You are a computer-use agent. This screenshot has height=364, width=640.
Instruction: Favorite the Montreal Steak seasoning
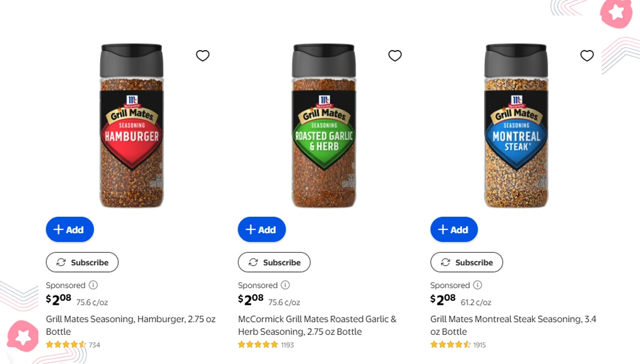coord(587,55)
